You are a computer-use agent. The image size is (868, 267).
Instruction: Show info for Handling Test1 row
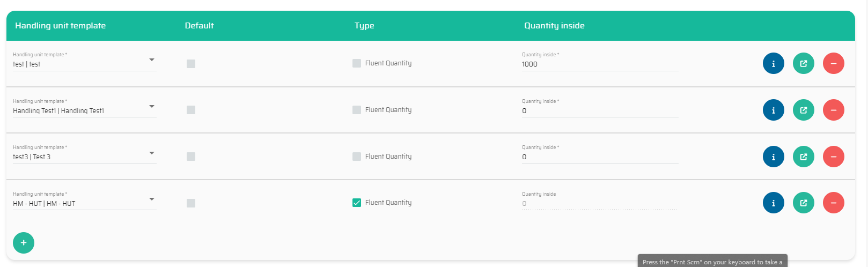pyautogui.click(x=773, y=110)
